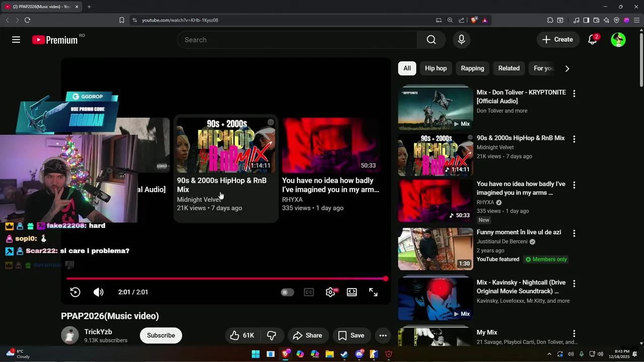Open the TrickYzb channel name link

[98, 332]
